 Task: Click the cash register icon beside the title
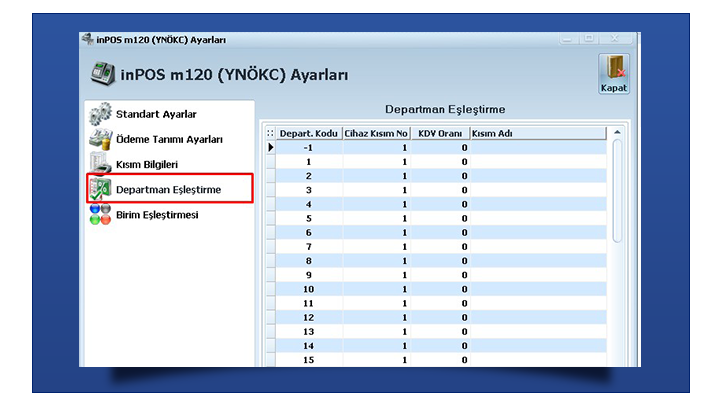103,73
